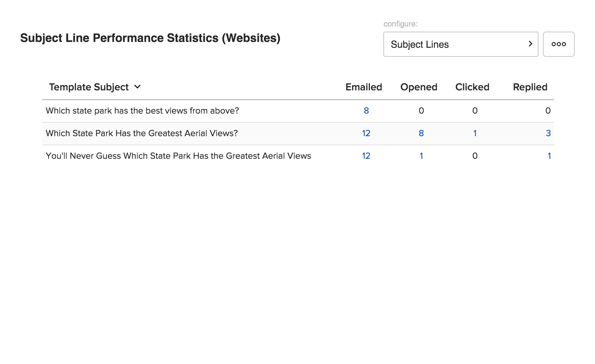Sort by the Clicked column header
This screenshot has height=364, width=595.
tap(472, 87)
